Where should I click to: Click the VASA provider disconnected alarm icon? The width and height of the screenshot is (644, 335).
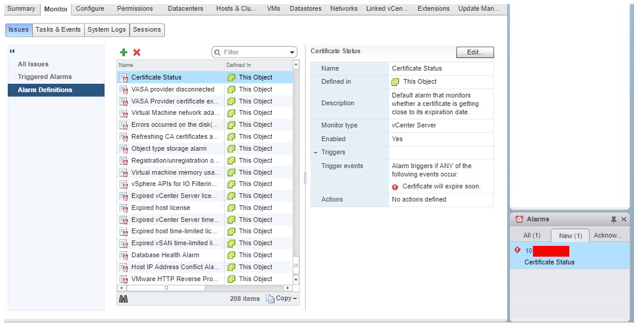124,89
